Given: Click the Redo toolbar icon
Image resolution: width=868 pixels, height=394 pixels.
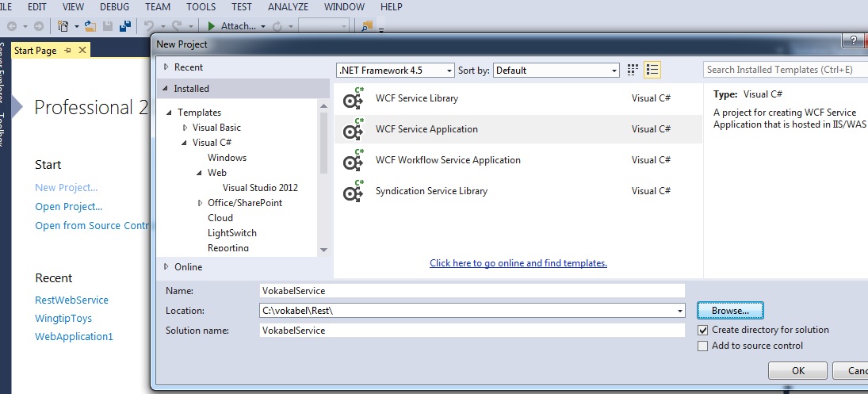Looking at the screenshot, I should tap(177, 26).
